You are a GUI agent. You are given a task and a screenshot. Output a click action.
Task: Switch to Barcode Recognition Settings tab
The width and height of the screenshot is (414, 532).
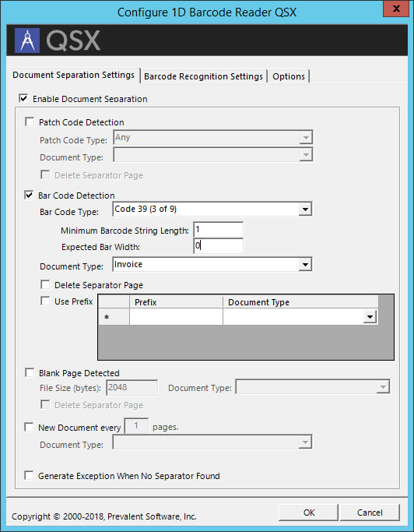(x=203, y=76)
